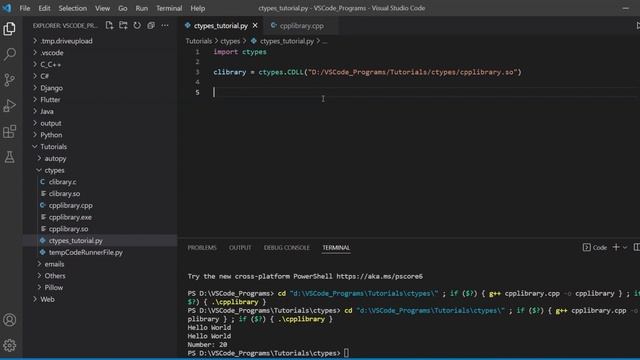Open the Run and Debug view

pos(9,106)
